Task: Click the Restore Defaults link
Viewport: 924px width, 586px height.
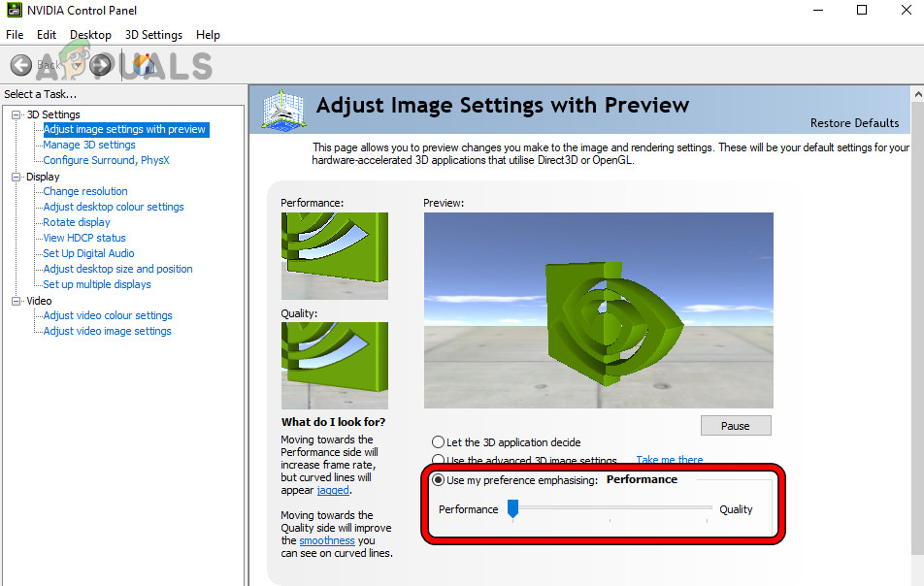Action: 854,123
